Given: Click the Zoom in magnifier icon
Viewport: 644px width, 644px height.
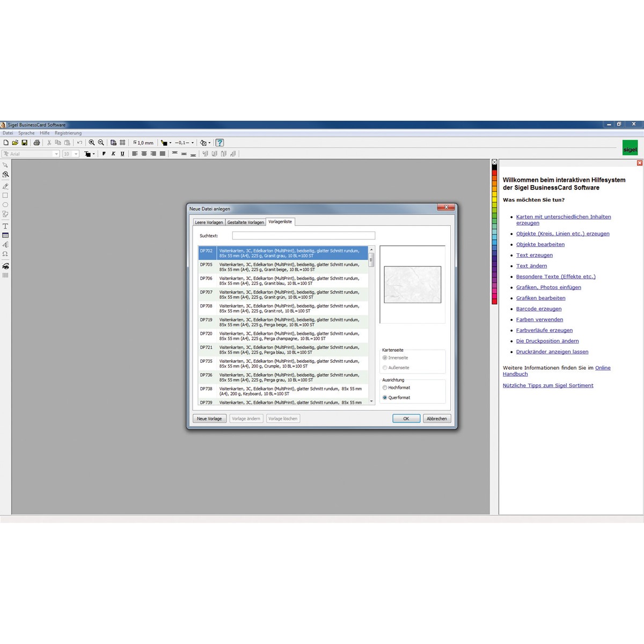Looking at the screenshot, I should (92, 143).
